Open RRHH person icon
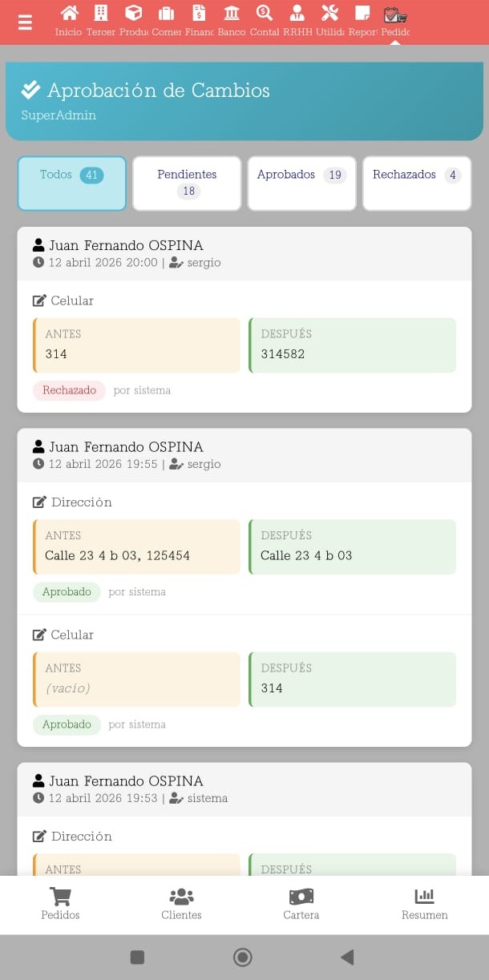The height and width of the screenshot is (980, 489). coord(297,14)
